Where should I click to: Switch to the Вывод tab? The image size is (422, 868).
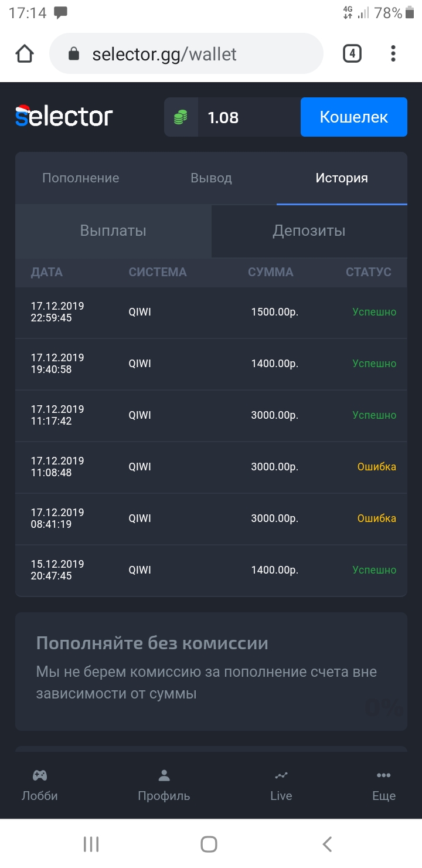[x=211, y=178]
